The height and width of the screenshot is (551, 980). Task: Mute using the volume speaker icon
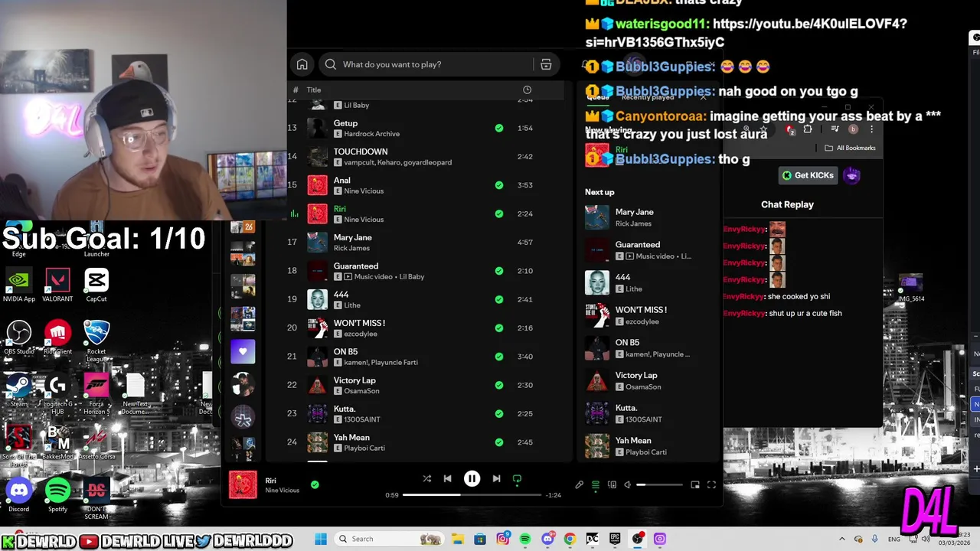pos(628,484)
